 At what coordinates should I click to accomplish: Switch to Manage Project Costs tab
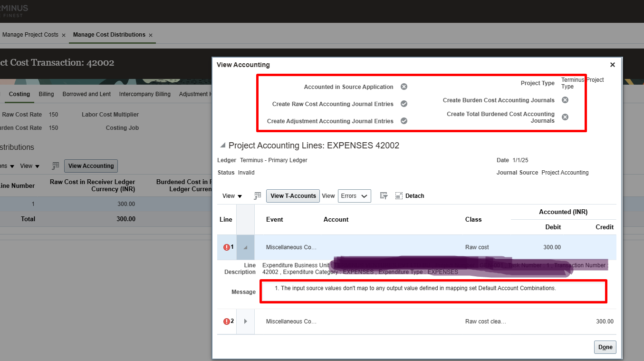click(x=30, y=35)
